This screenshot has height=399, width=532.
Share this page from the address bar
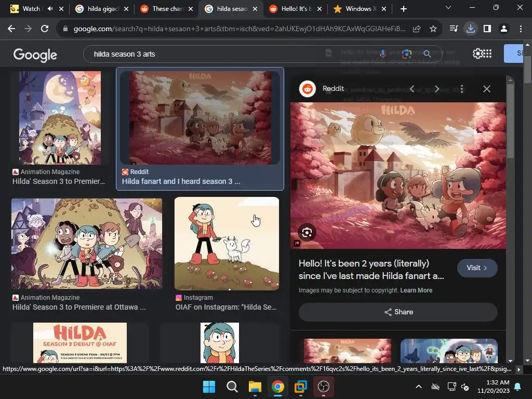coord(417,29)
